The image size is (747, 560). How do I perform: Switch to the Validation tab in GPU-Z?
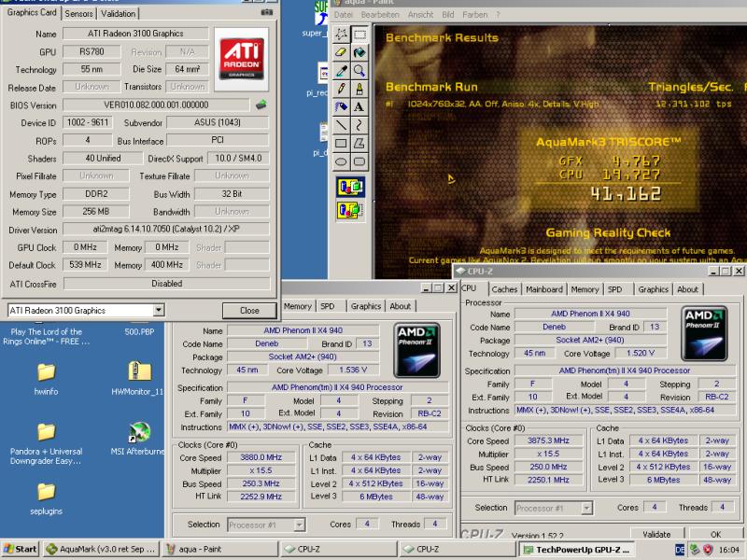118,14
